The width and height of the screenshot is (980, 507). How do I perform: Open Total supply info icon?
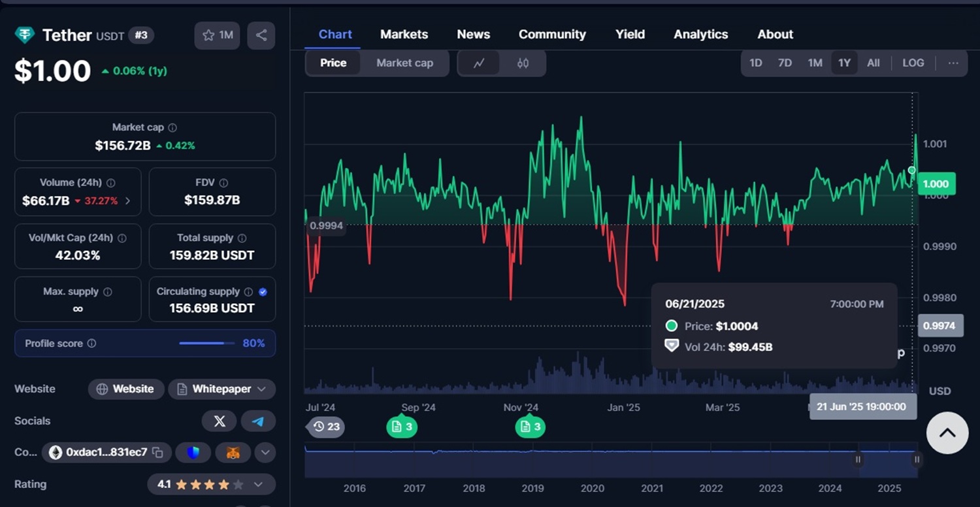pos(242,238)
